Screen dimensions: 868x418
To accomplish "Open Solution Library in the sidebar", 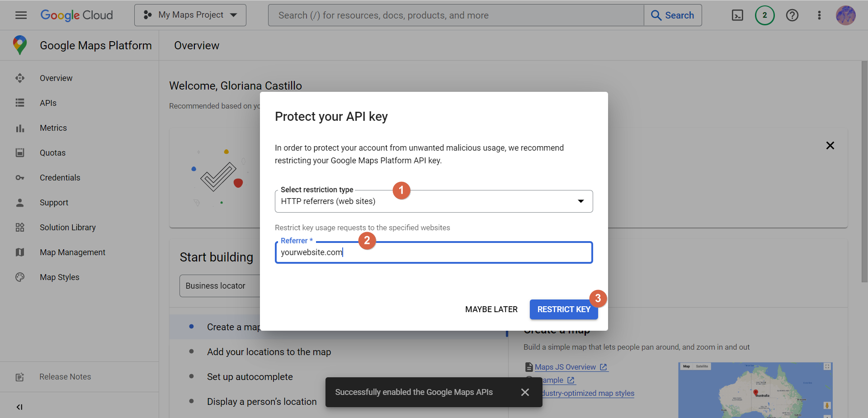I will [x=68, y=228].
